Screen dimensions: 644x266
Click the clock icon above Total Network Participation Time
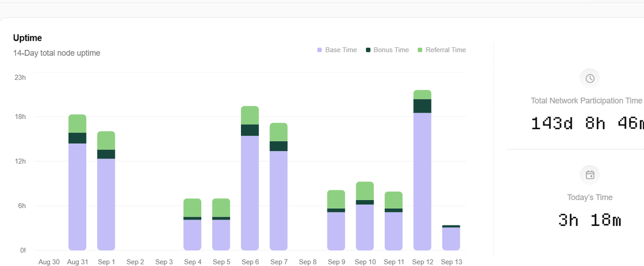pyautogui.click(x=590, y=78)
